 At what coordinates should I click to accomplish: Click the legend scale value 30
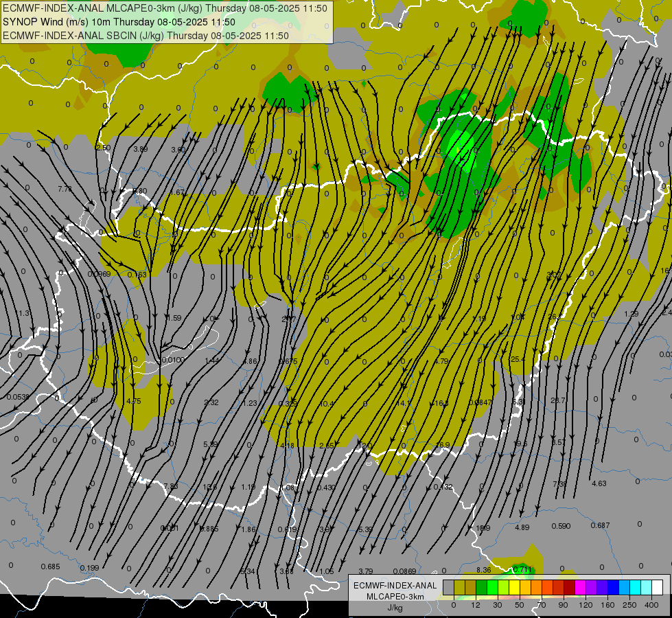tap(497, 605)
